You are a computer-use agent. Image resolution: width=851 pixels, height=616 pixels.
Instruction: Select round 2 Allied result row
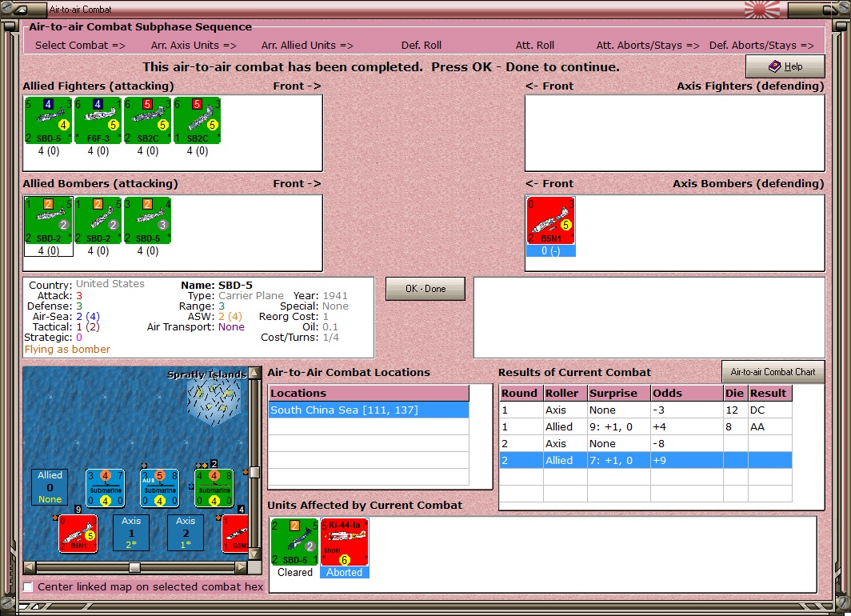pyautogui.click(x=645, y=460)
